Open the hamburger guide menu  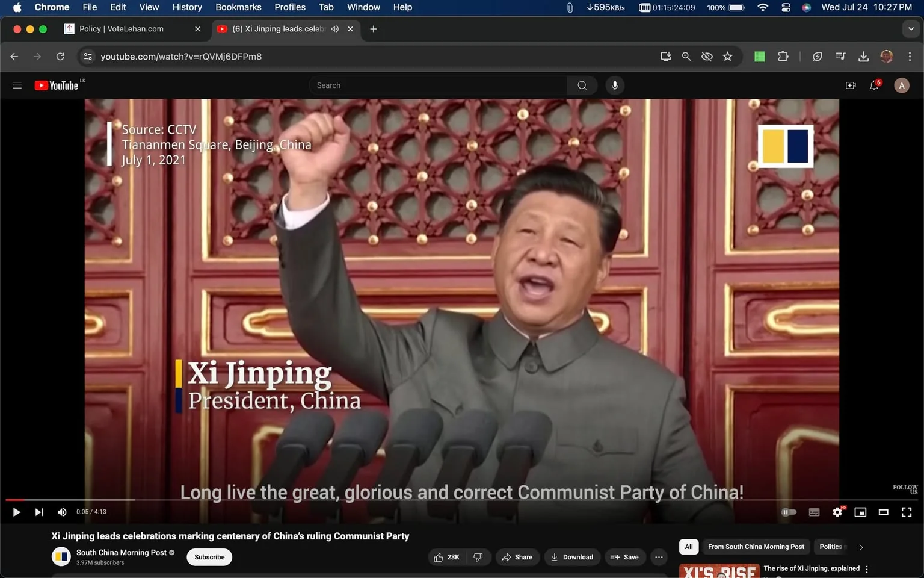tap(17, 85)
